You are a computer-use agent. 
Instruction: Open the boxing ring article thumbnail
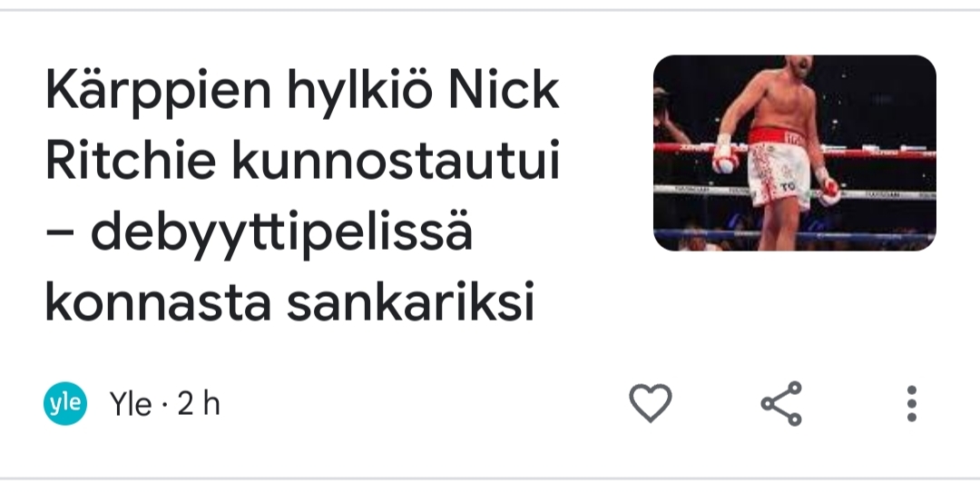point(794,153)
